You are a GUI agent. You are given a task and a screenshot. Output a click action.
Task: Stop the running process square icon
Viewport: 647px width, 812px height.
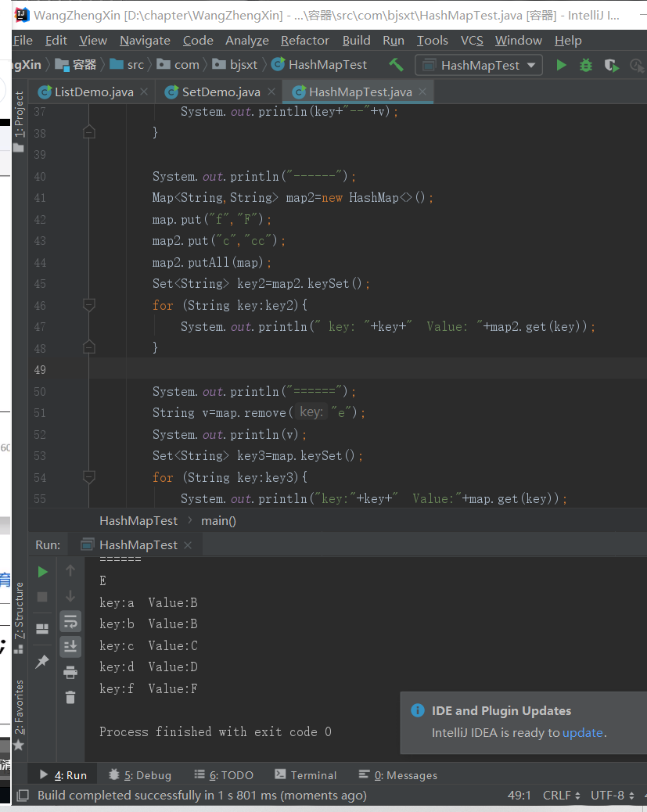[x=42, y=597]
